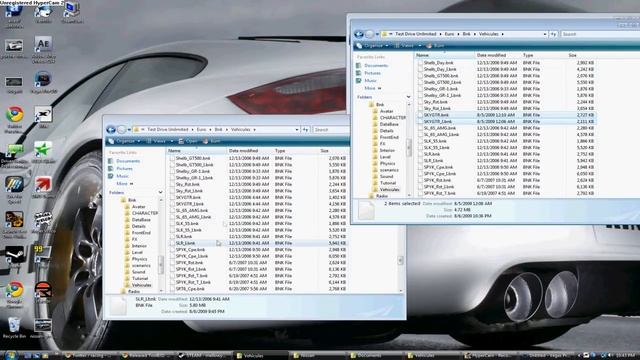Sort by Type column in left window
Screen dimensions: 640x360
point(296,151)
